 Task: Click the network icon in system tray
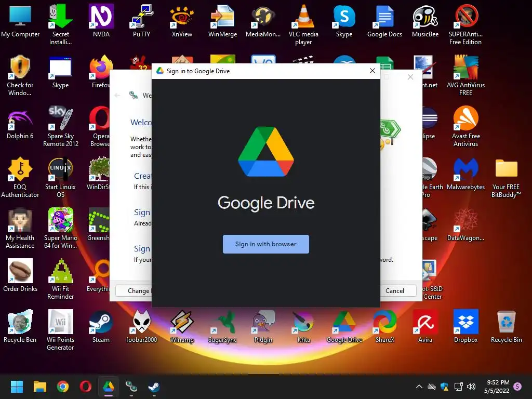point(458,387)
